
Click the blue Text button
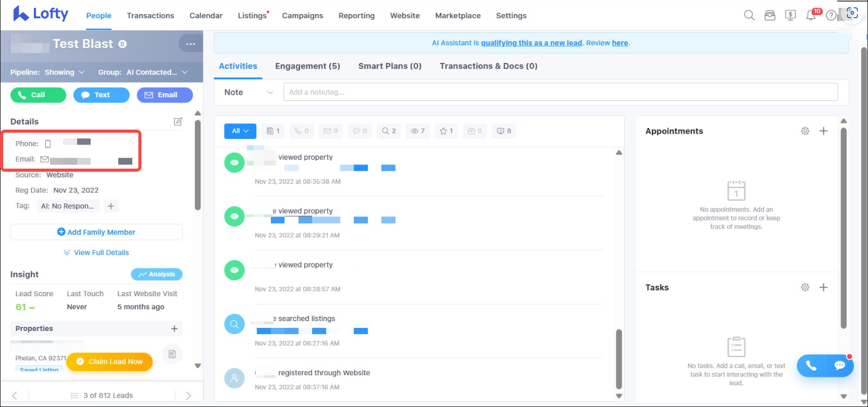(102, 95)
